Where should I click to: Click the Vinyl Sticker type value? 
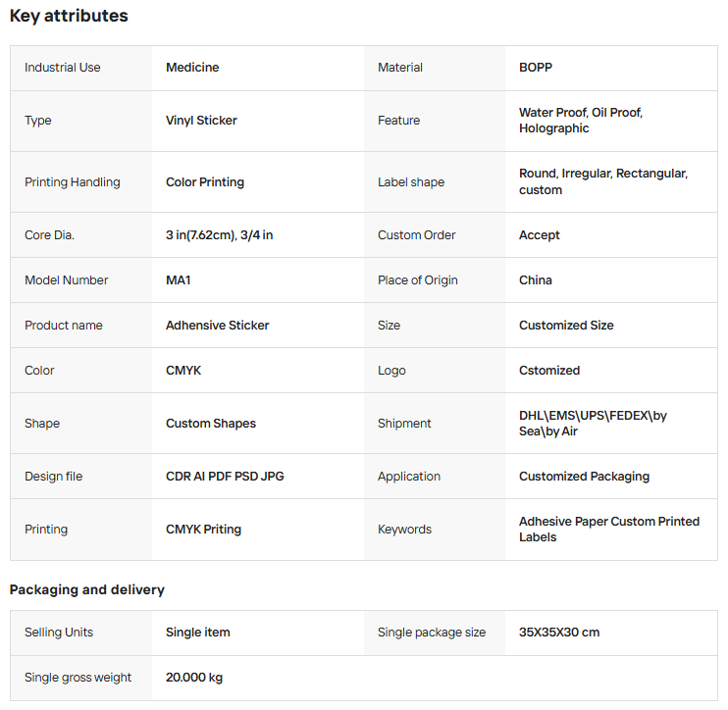[x=201, y=121]
